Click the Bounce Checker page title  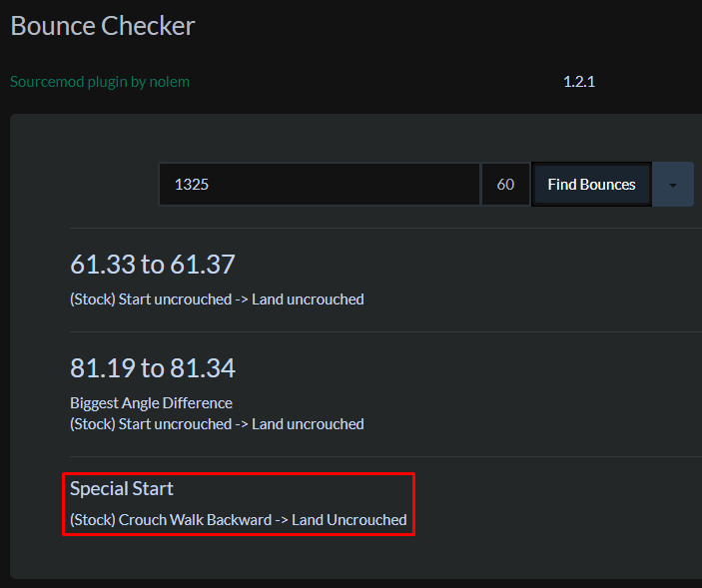point(103,26)
